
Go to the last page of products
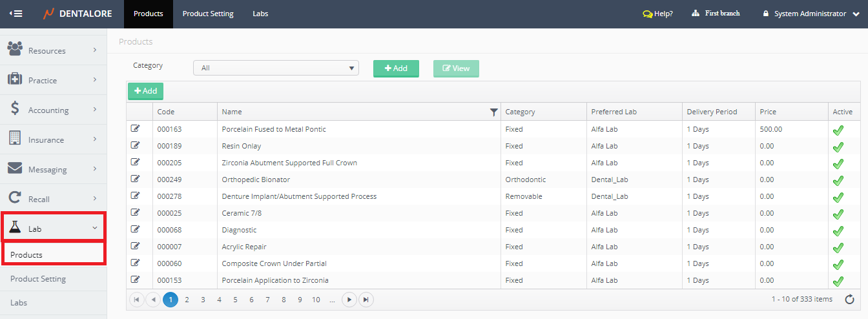[x=366, y=300]
